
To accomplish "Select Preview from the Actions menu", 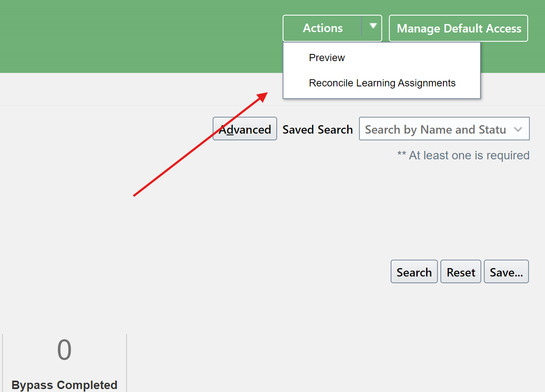I will click(x=327, y=58).
